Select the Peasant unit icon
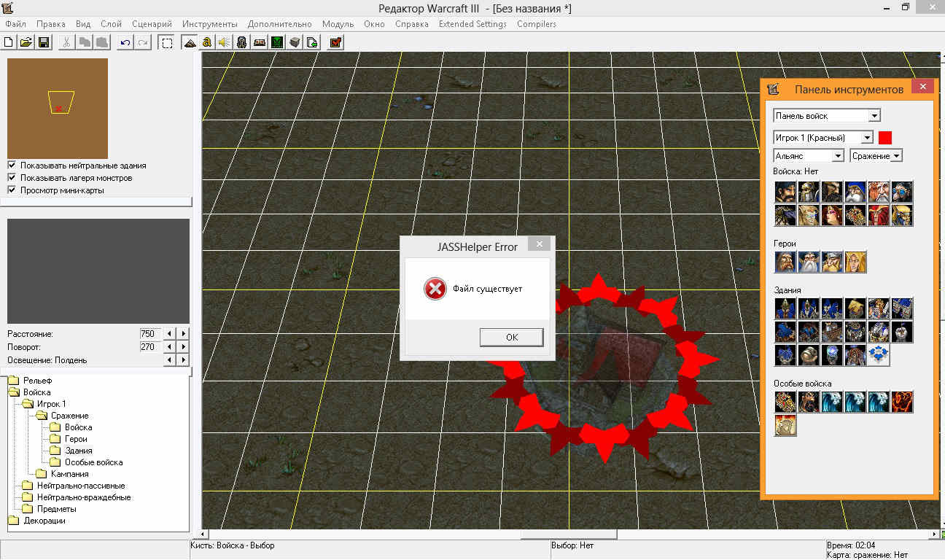The width and height of the screenshot is (945, 560). click(785, 192)
